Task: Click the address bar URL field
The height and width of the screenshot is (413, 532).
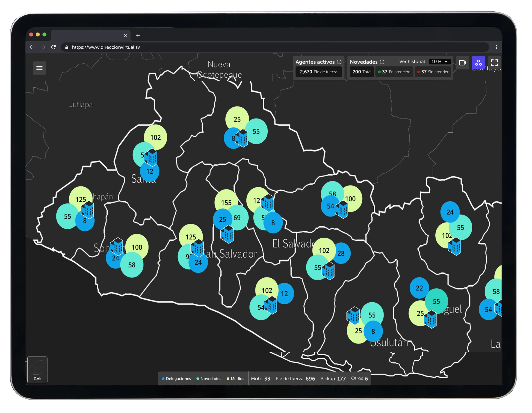Action: tap(275, 47)
